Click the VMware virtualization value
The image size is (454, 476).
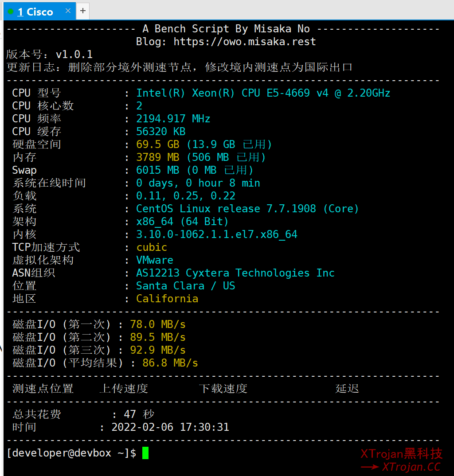pos(154,260)
